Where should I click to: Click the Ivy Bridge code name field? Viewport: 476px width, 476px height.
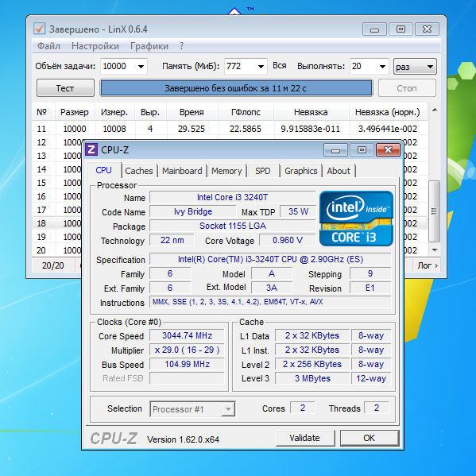(193, 211)
